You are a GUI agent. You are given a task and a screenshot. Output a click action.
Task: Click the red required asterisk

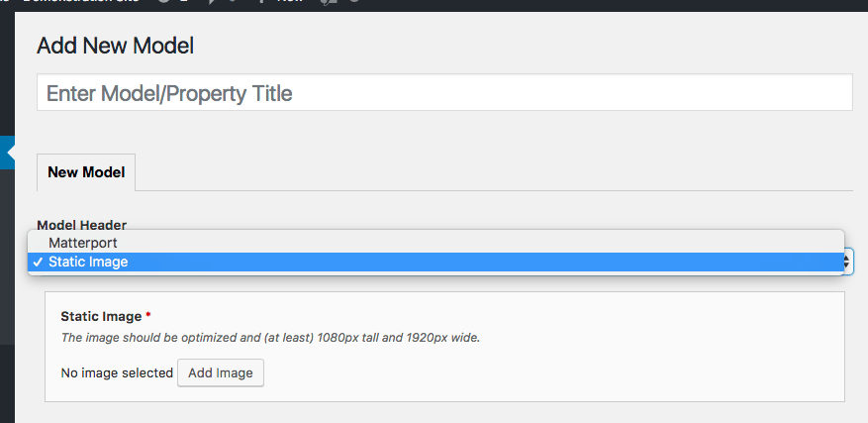(147, 315)
